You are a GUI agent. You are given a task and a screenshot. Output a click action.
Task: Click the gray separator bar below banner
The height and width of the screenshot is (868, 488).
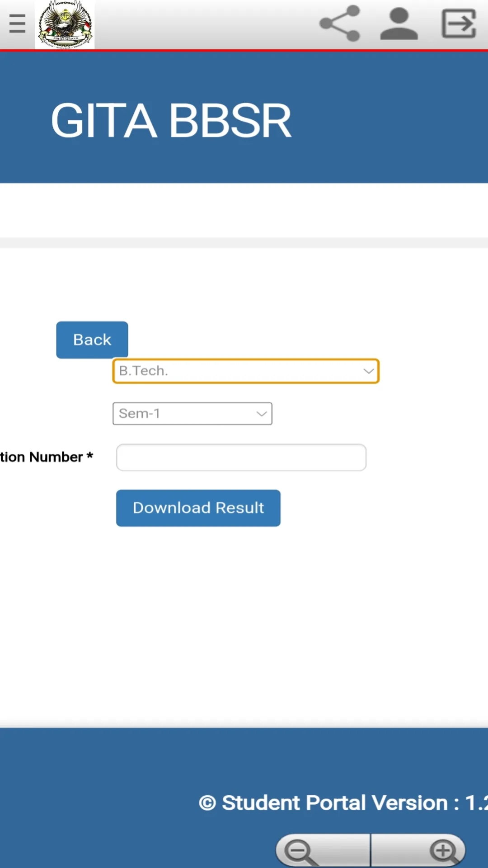[x=244, y=243]
